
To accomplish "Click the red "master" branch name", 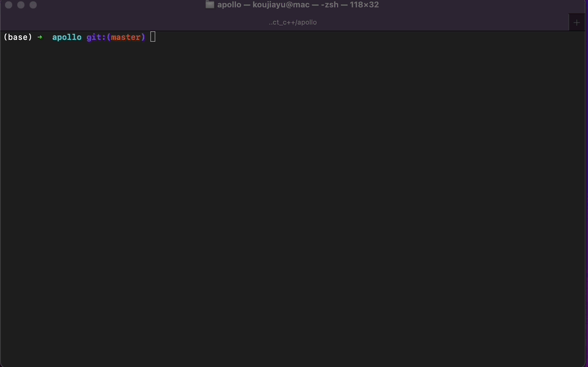I will (x=126, y=37).
